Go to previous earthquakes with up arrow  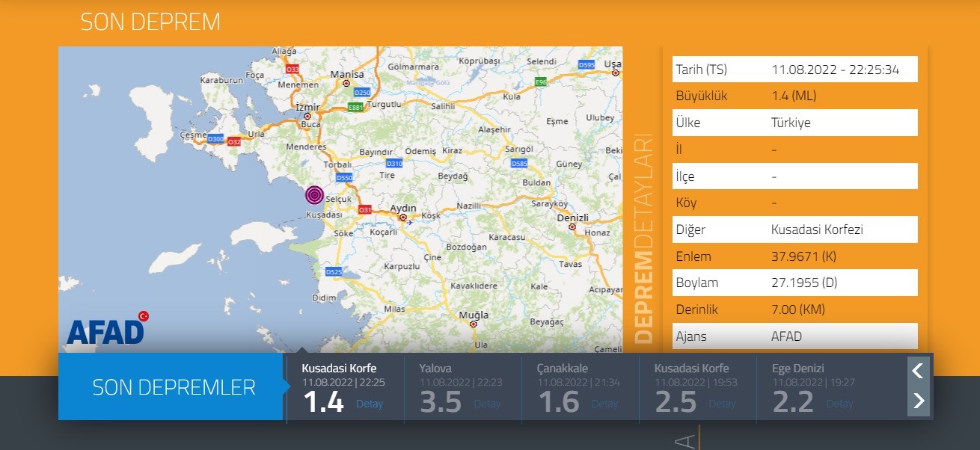click(918, 370)
